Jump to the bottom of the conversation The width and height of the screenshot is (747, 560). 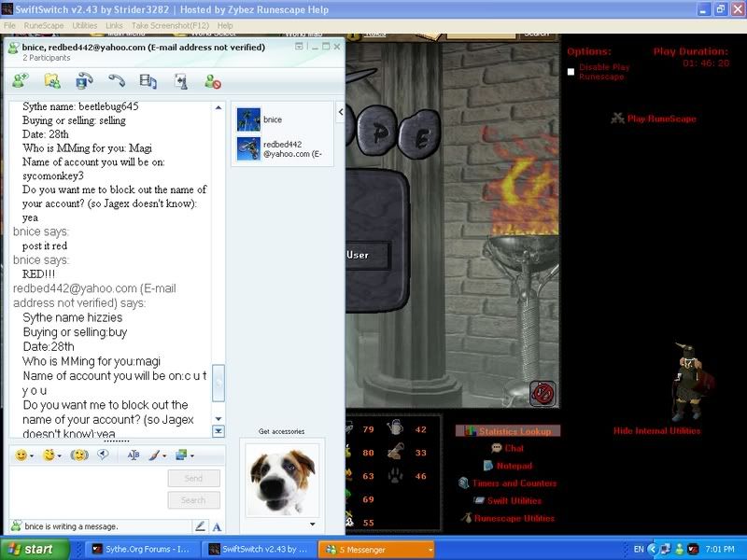[218, 431]
